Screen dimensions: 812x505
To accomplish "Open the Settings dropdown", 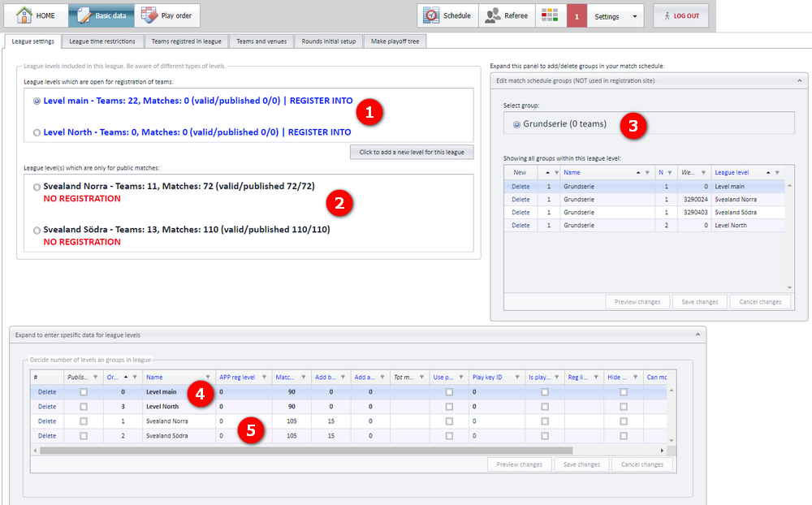I will (615, 16).
